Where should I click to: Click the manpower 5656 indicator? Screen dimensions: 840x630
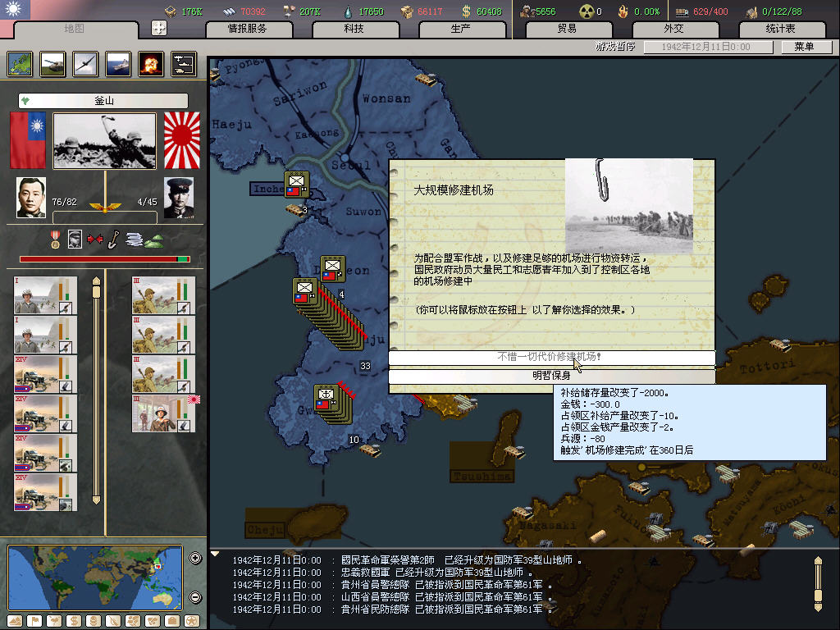[x=538, y=11]
